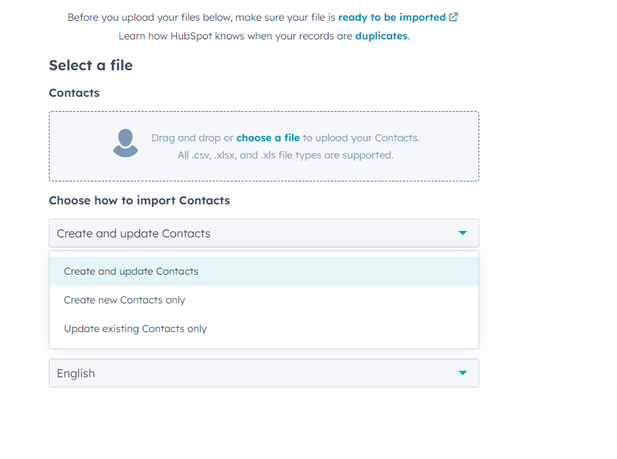Image resolution: width=617 pixels, height=459 pixels.
Task: Click the 'choose a file' link
Action: (268, 137)
